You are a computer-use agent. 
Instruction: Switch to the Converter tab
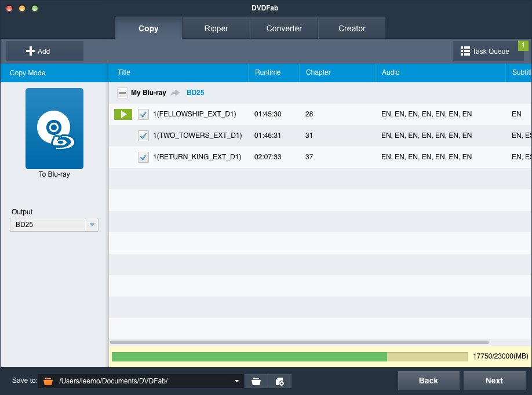tap(284, 28)
